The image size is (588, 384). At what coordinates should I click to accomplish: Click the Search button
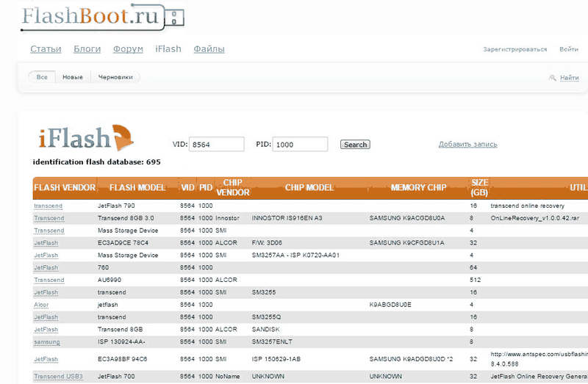(x=355, y=145)
